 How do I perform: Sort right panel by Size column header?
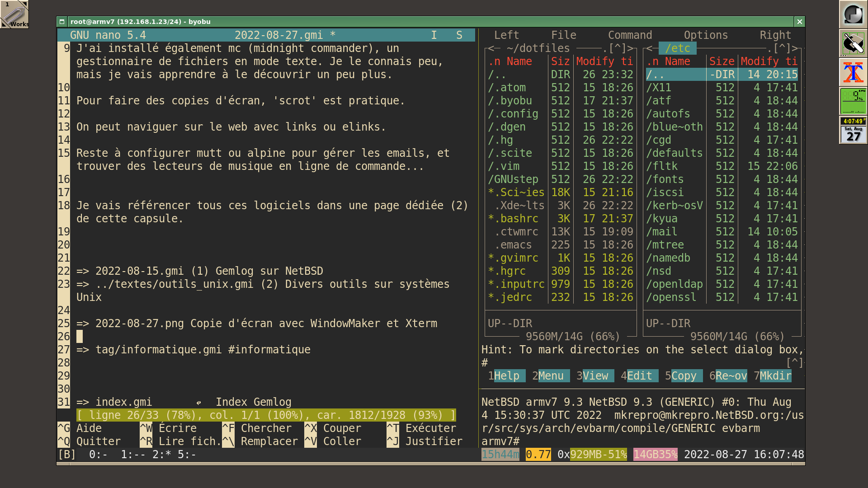click(x=722, y=61)
